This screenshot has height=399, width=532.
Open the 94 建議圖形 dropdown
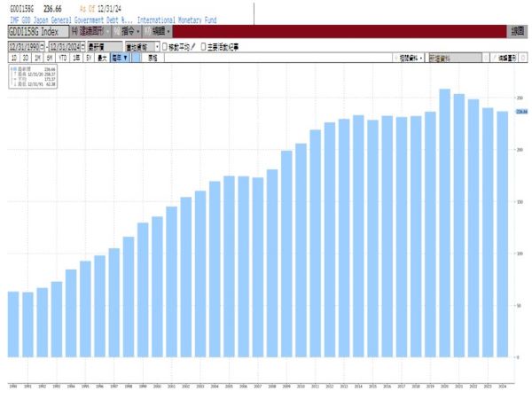[x=90, y=32]
